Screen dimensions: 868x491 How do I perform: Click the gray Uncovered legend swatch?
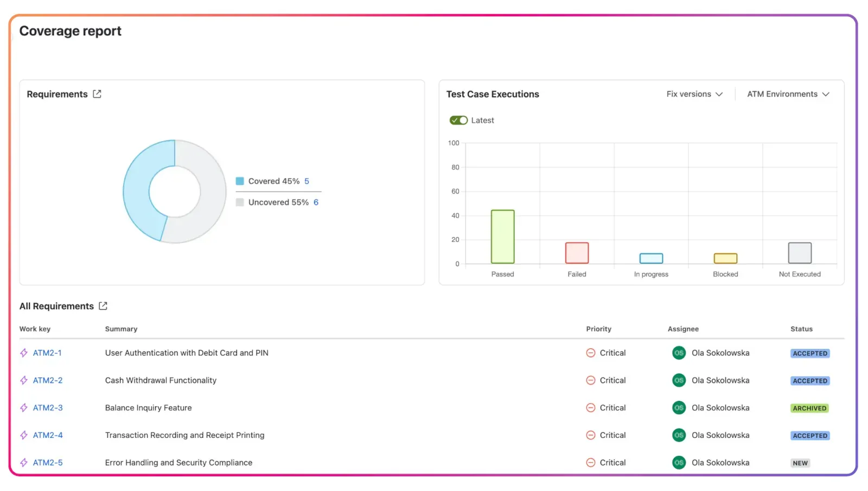(240, 202)
